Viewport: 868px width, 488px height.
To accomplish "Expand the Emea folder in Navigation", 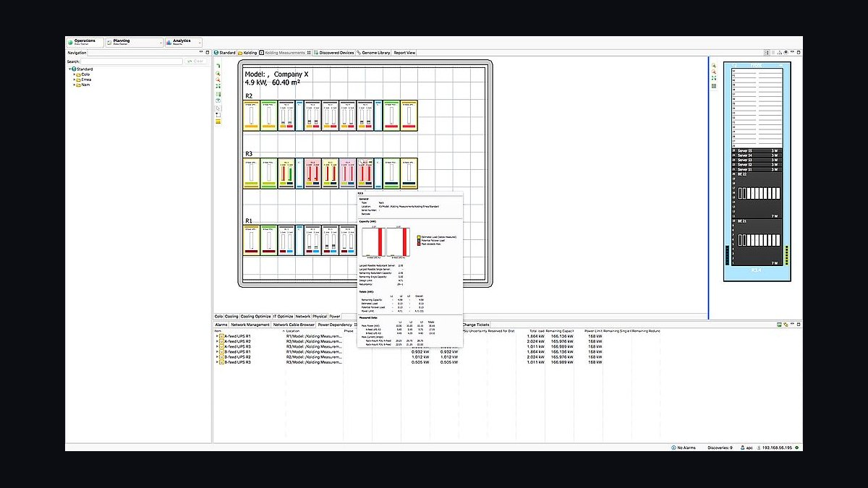I will tap(74, 80).
